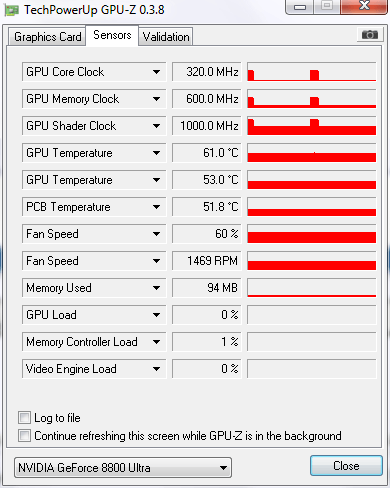Toggle continue refreshing in background checkbox

pyautogui.click(x=24, y=436)
